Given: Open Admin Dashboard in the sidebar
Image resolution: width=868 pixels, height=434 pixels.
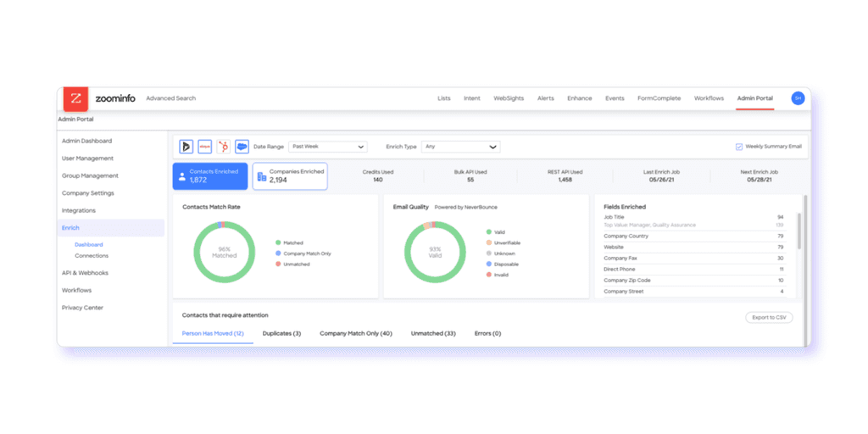Looking at the screenshot, I should point(86,141).
